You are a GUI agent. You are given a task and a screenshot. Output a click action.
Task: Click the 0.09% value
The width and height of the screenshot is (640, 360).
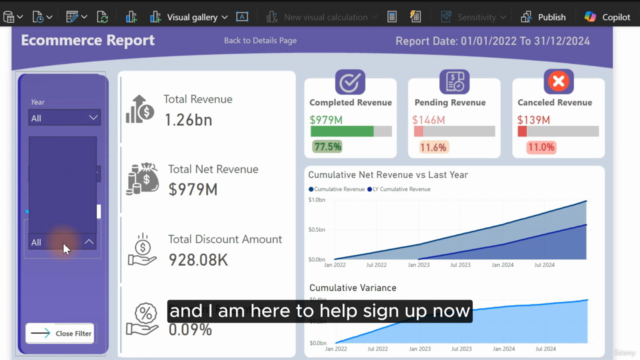point(190,330)
